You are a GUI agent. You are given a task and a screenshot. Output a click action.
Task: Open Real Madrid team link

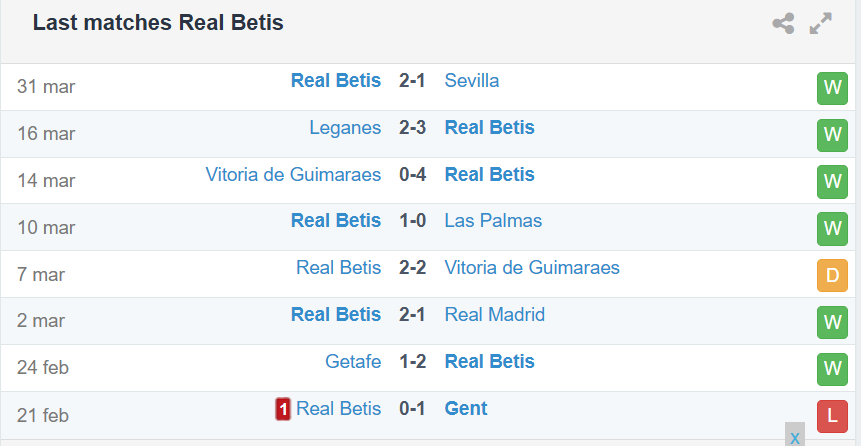click(x=495, y=315)
